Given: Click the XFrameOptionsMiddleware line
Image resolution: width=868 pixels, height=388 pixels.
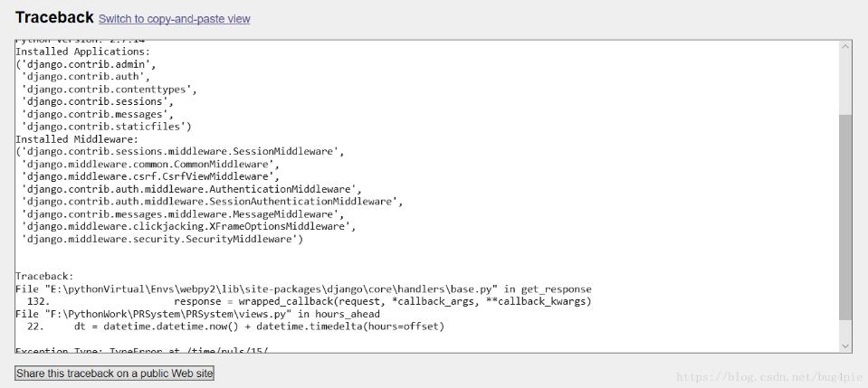Looking at the screenshot, I should [188, 227].
